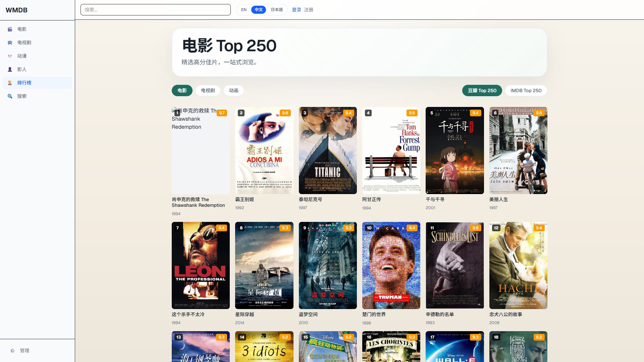Click the 管理 gear icon at sidebar bottom

tap(12, 351)
